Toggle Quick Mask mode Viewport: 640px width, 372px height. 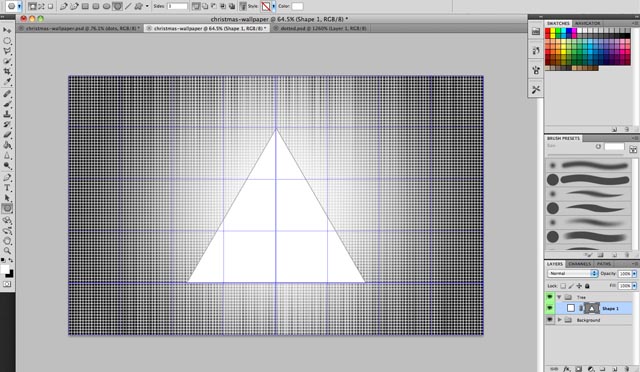click(x=7, y=284)
